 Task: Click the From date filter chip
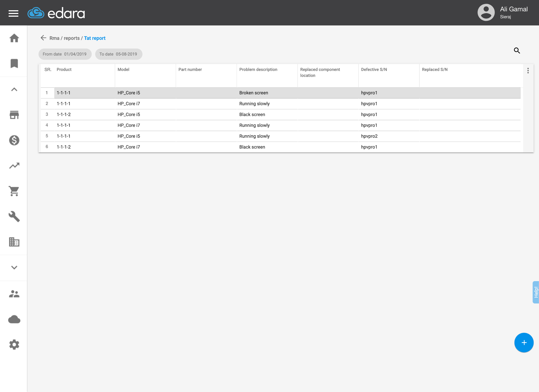coord(65,54)
